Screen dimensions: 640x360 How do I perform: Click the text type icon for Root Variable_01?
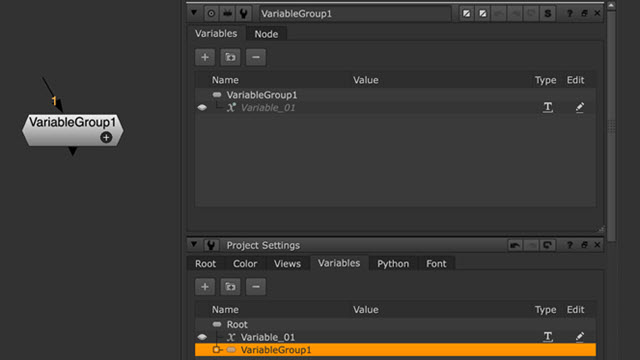point(548,337)
